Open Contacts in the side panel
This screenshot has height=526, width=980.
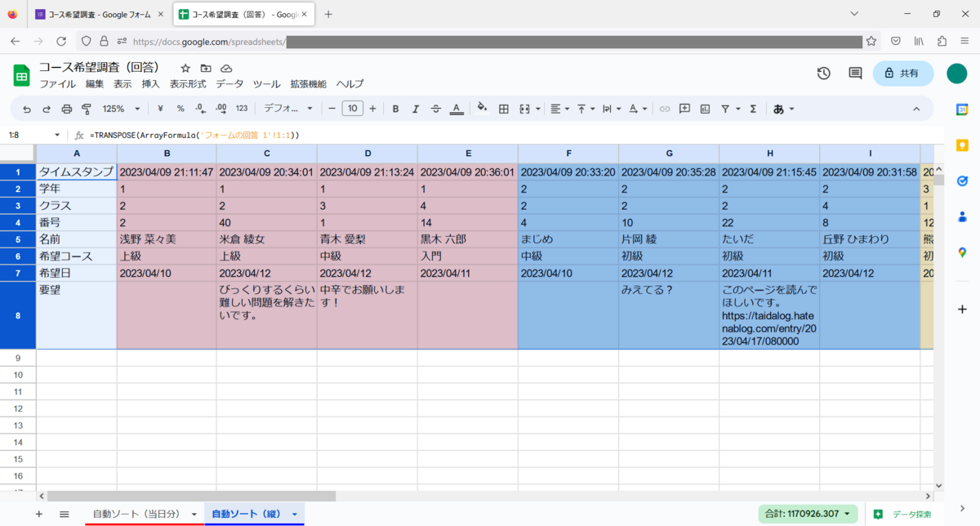click(x=962, y=217)
